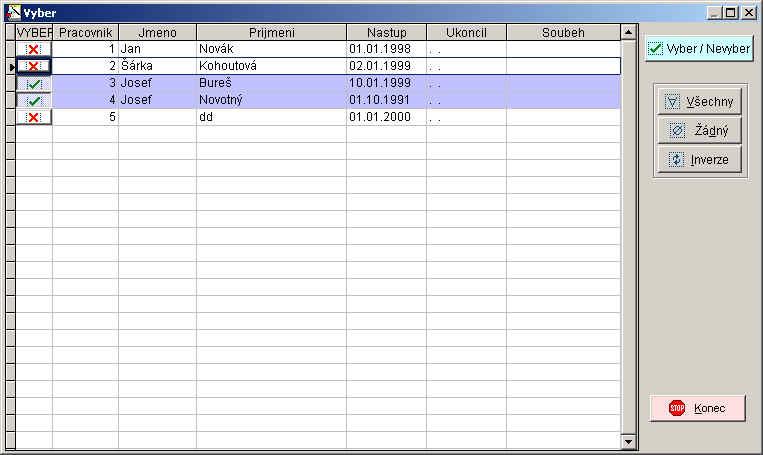Invert selection with the Inverze button
The image size is (763, 455).
pos(699,160)
